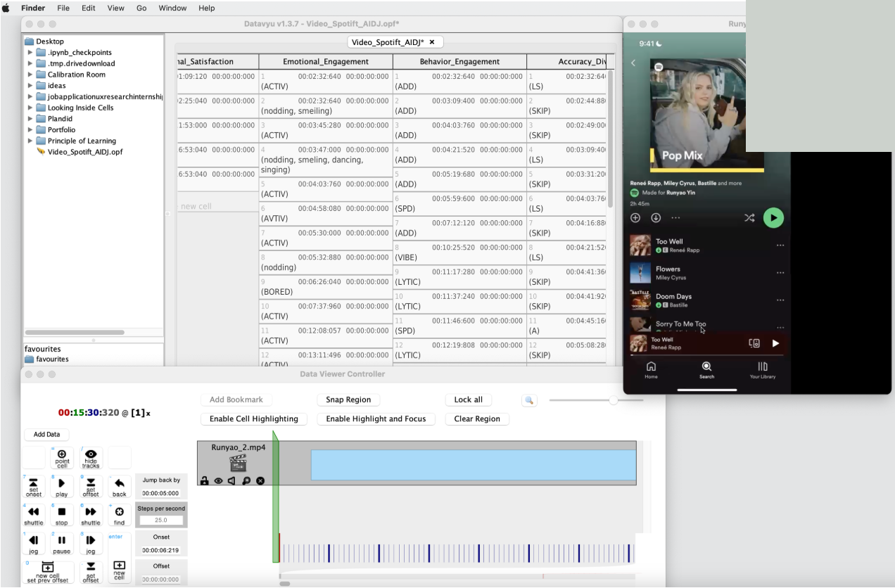Image resolution: width=895 pixels, height=588 pixels.
Task: Click the Clear Region button
Action: click(477, 418)
